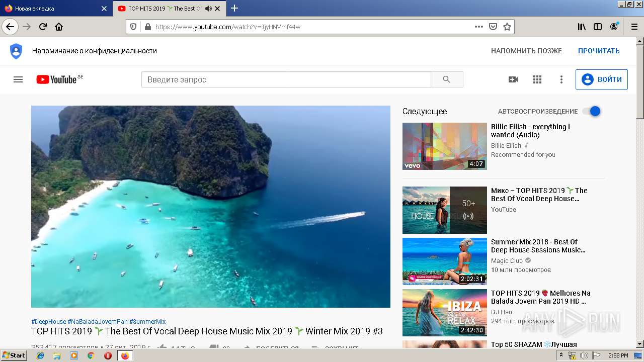Open Микс – TOP HITS 2019 title link
Image resolution: width=644 pixels, height=362 pixels.
539,195
